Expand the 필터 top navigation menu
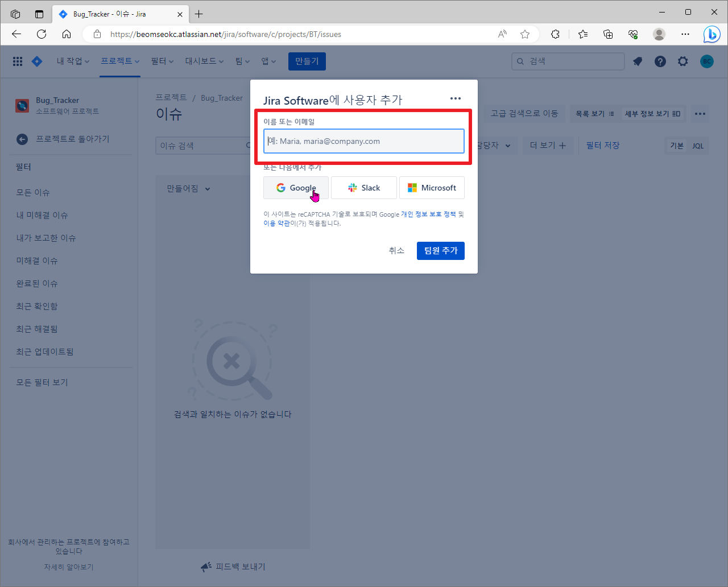 pos(162,61)
